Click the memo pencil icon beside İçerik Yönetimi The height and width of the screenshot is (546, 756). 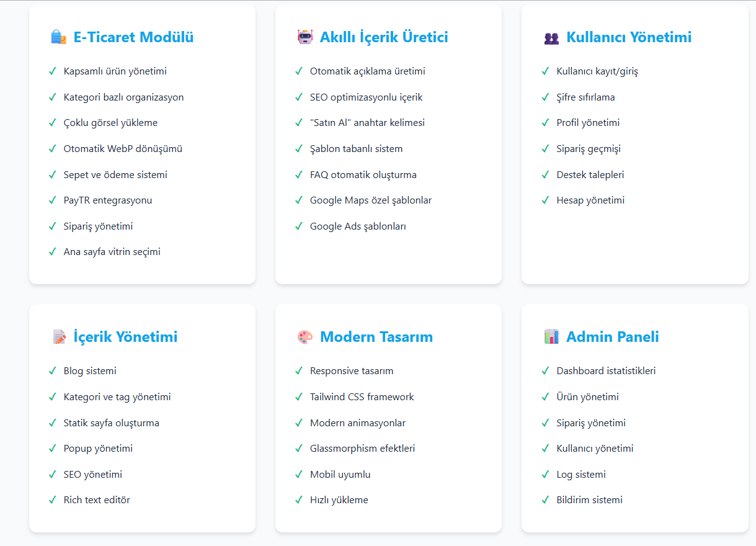pyautogui.click(x=59, y=337)
